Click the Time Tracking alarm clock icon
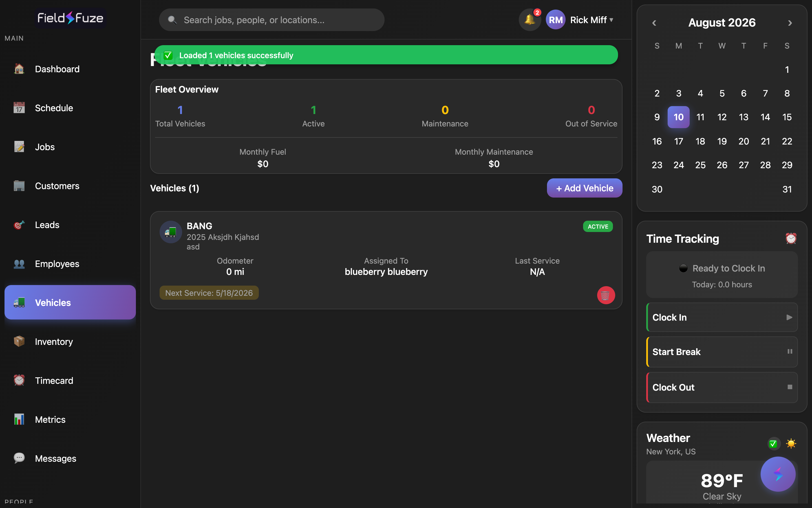Image resolution: width=812 pixels, height=508 pixels. point(791,238)
